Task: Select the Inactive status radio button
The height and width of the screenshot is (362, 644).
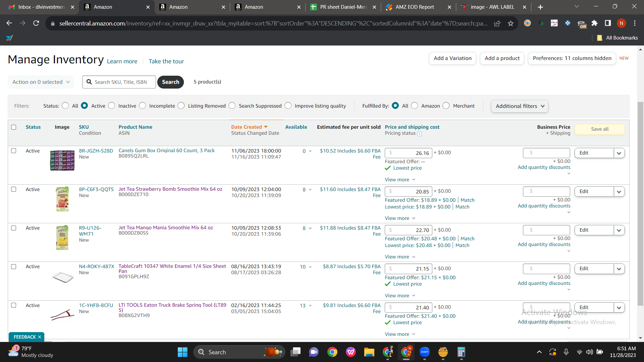Action: tap(112, 106)
